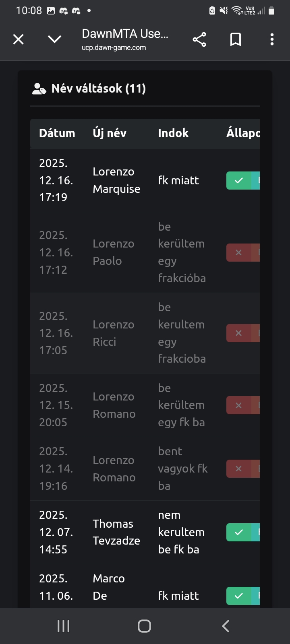
Task: Tap the ucp.dawn-game.com address text
Action: point(114,47)
